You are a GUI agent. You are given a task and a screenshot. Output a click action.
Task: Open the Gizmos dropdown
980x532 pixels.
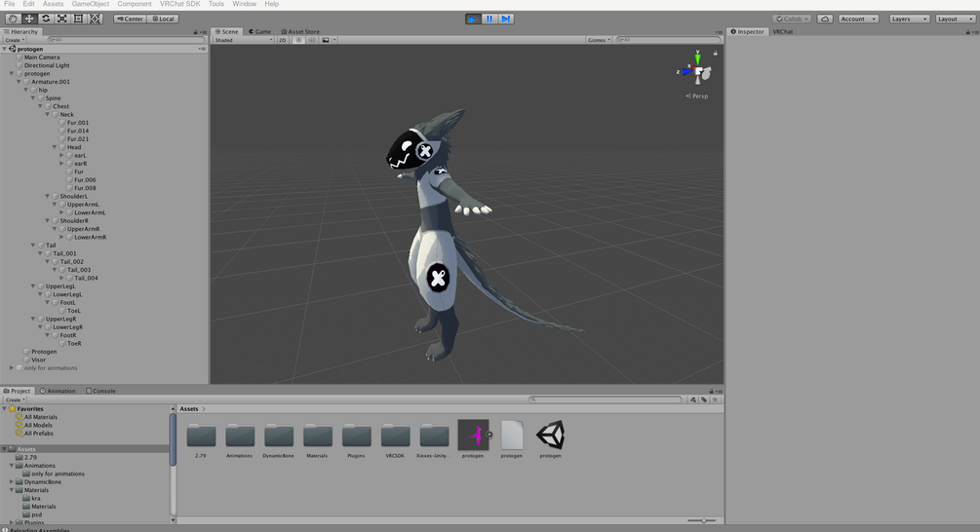point(599,40)
